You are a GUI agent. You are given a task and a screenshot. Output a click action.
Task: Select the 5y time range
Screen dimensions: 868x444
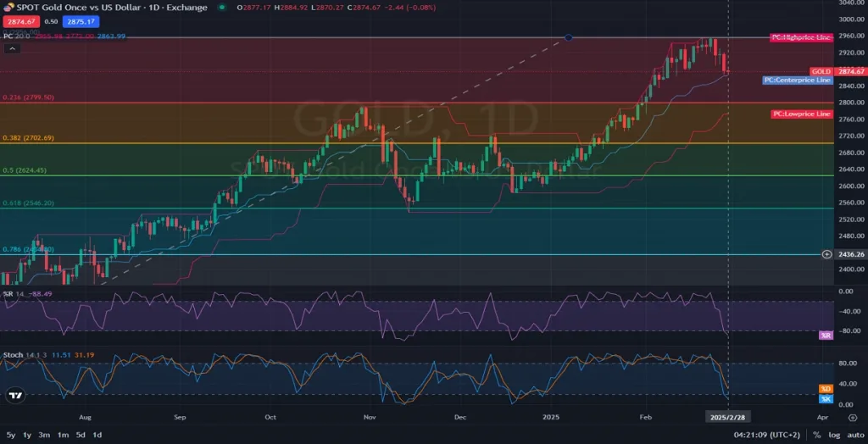coord(11,436)
